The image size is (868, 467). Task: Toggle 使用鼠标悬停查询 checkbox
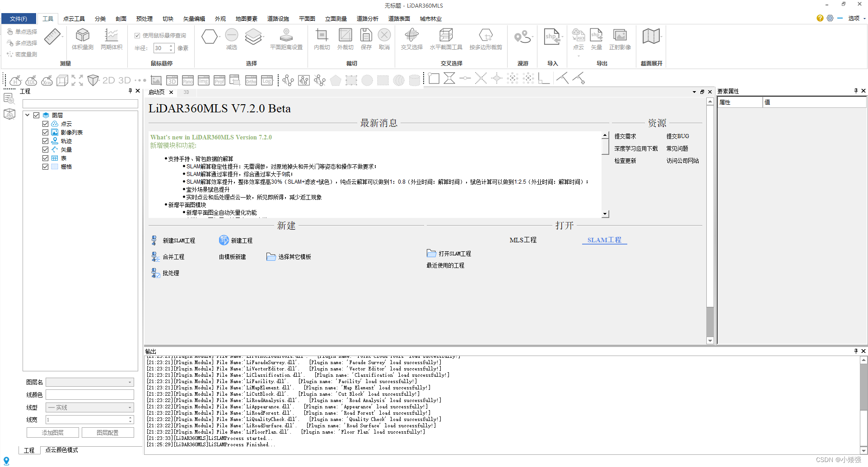(137, 35)
